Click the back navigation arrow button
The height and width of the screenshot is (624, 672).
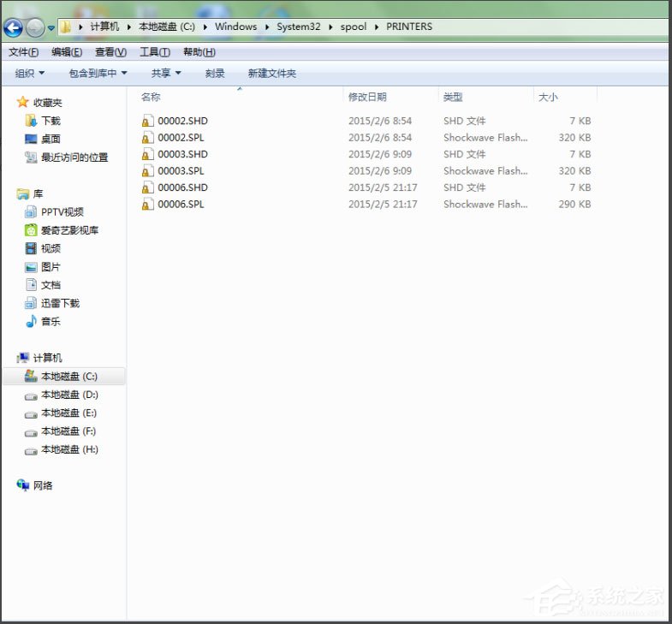point(13,27)
